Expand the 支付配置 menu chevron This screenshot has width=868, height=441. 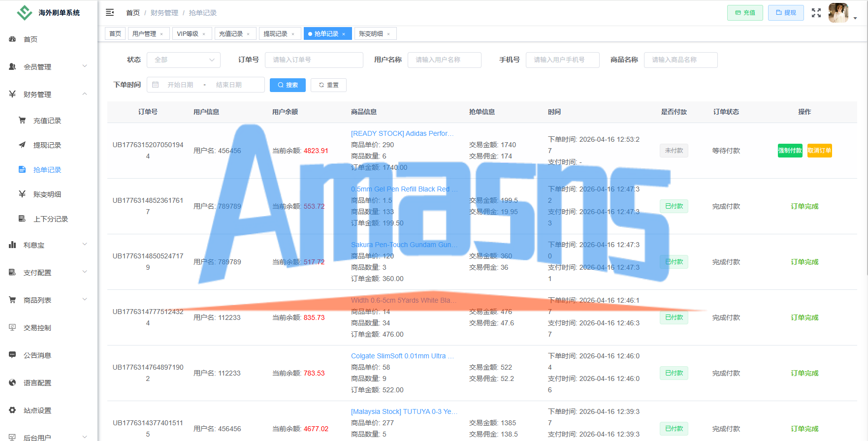pyautogui.click(x=85, y=272)
